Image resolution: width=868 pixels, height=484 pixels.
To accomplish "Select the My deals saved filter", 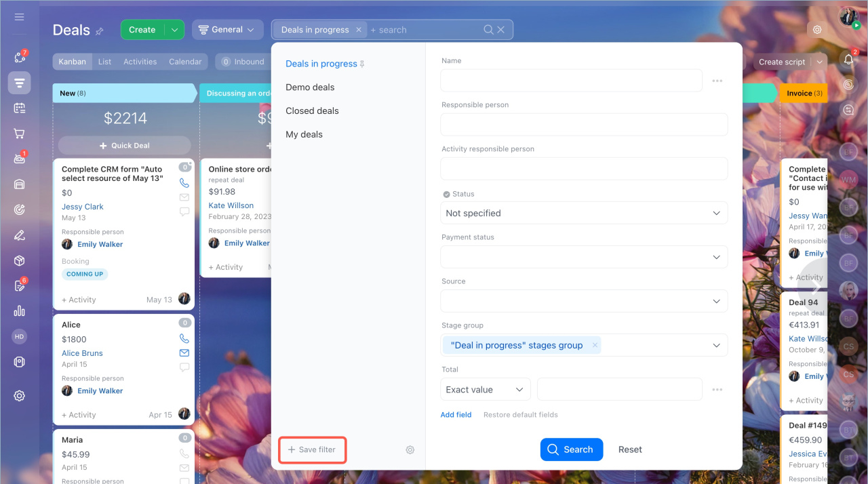I will coord(304,135).
